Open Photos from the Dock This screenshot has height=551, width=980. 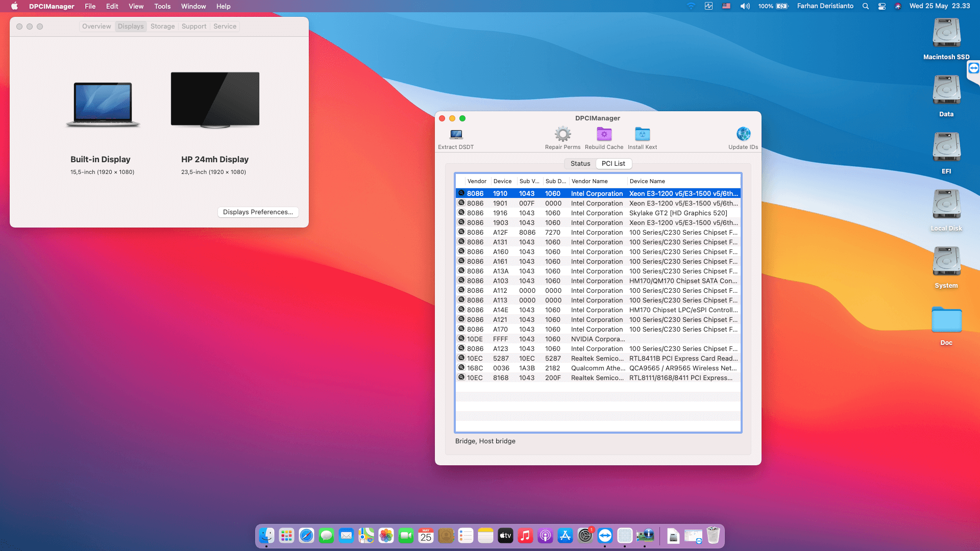[386, 536]
